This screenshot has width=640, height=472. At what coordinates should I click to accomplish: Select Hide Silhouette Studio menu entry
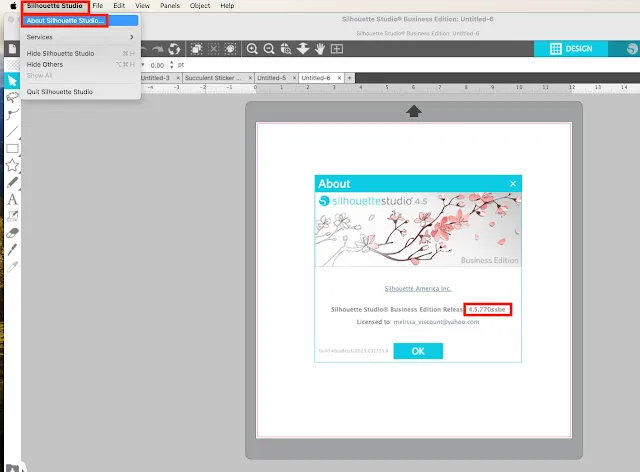tap(80, 53)
